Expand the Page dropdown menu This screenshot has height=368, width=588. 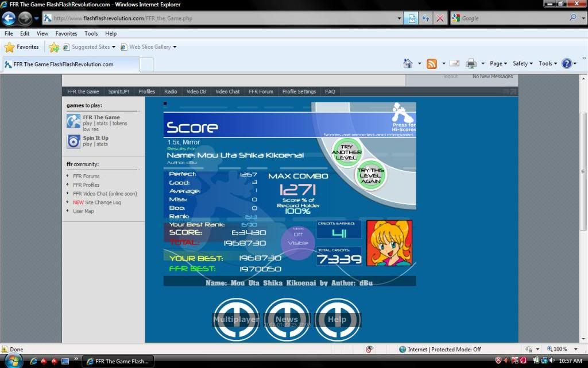498,64
